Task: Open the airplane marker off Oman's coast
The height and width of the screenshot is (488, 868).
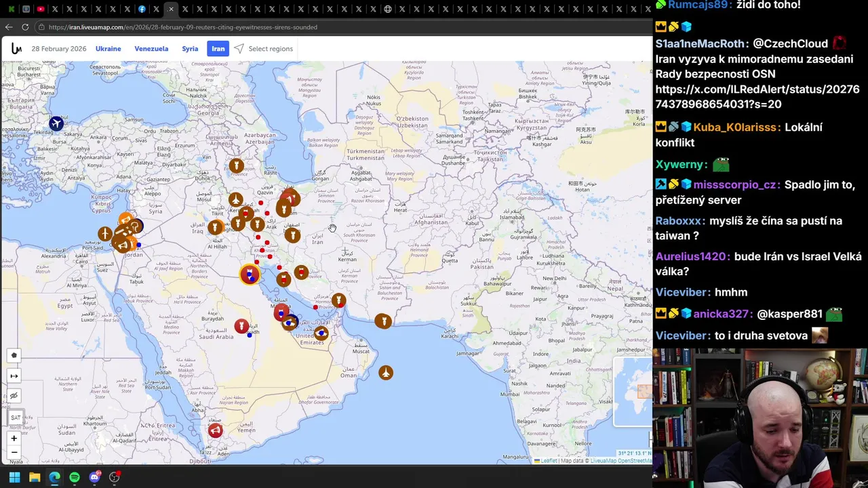Action: pyautogui.click(x=386, y=373)
